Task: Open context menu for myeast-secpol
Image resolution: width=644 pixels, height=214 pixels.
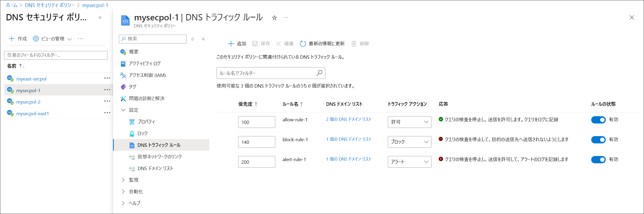Action: coord(107,78)
